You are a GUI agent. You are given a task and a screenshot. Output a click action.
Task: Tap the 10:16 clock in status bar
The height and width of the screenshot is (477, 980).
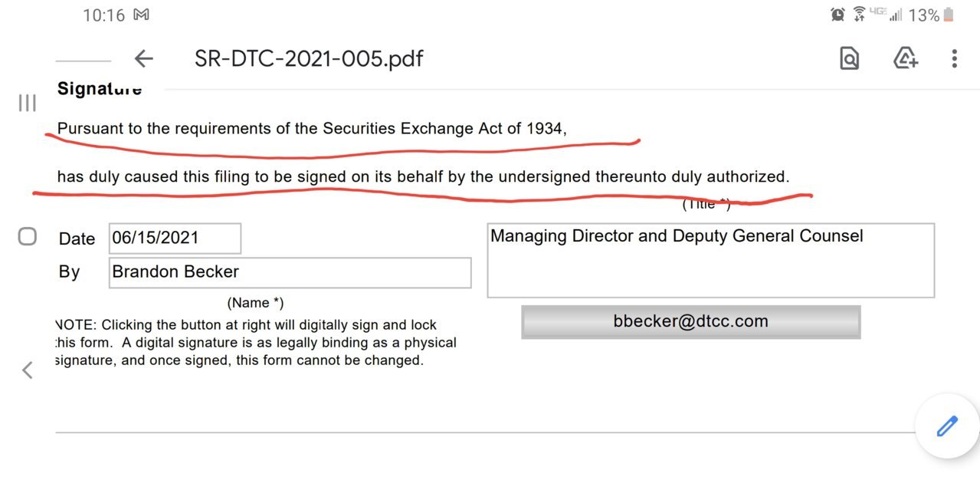coord(103,15)
